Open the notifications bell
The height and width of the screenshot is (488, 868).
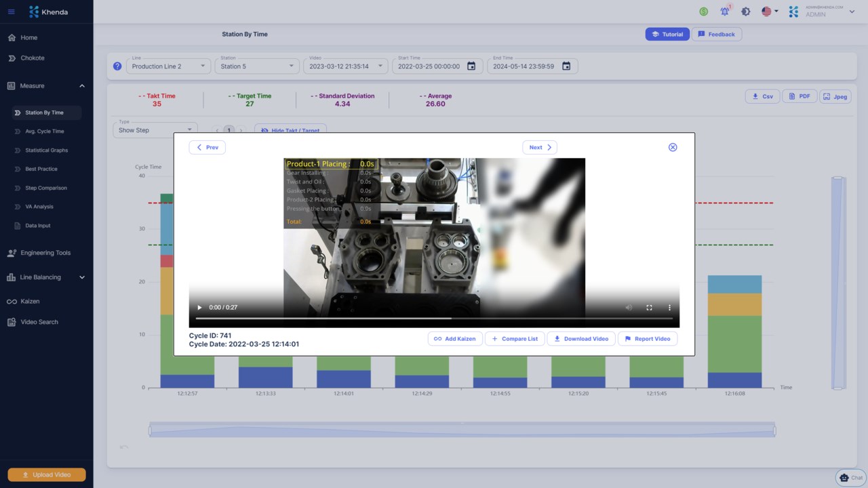(724, 12)
